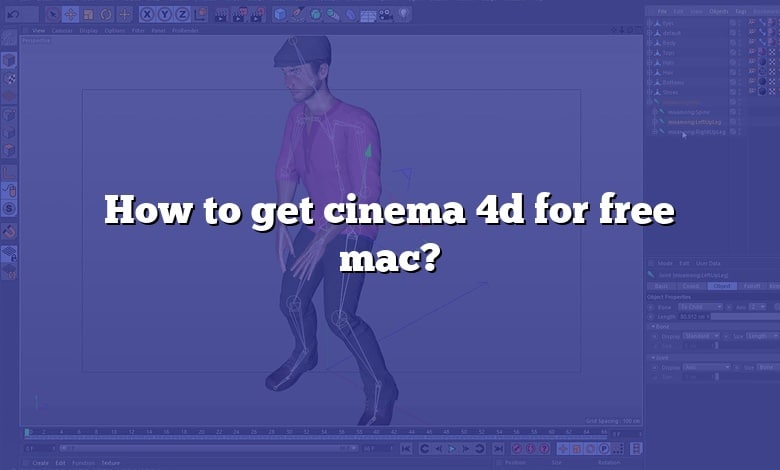Click the Enable Snap 'S' icon in the left sidebar
The height and width of the screenshot is (470, 780).
9,208
